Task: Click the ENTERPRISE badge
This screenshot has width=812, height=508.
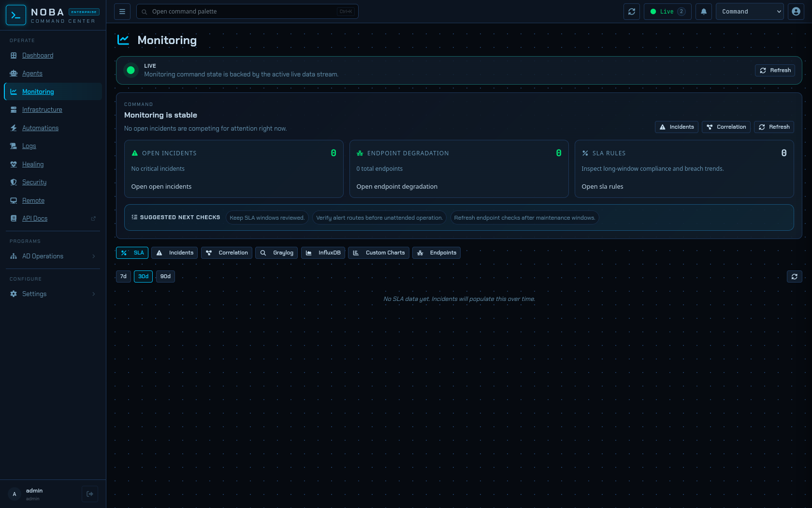Action: click(x=84, y=12)
